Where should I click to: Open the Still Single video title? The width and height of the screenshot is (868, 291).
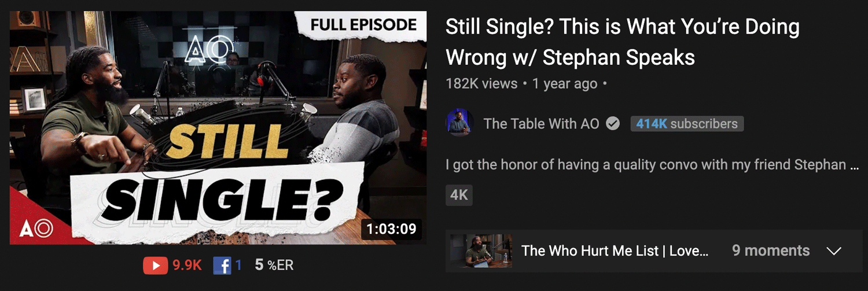pyautogui.click(x=623, y=42)
